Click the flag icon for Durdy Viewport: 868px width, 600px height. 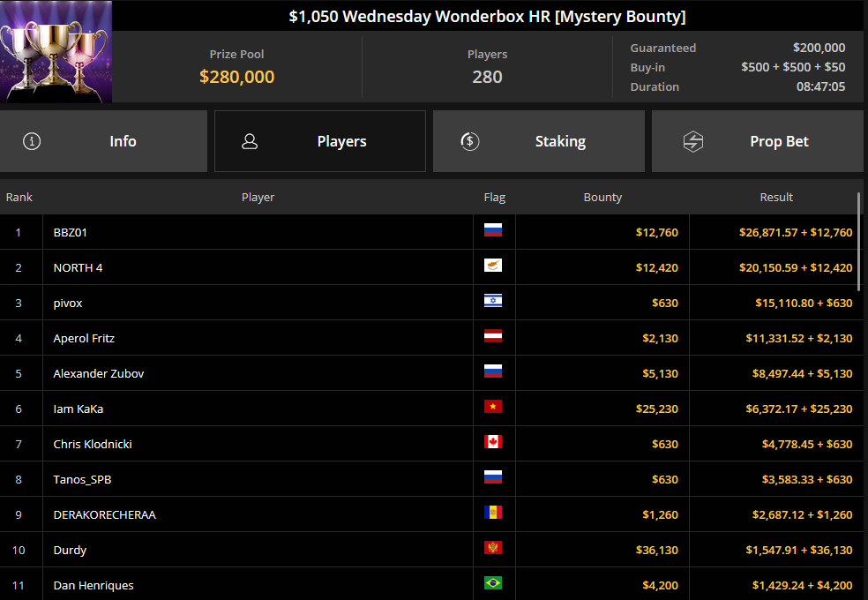tap(493, 547)
